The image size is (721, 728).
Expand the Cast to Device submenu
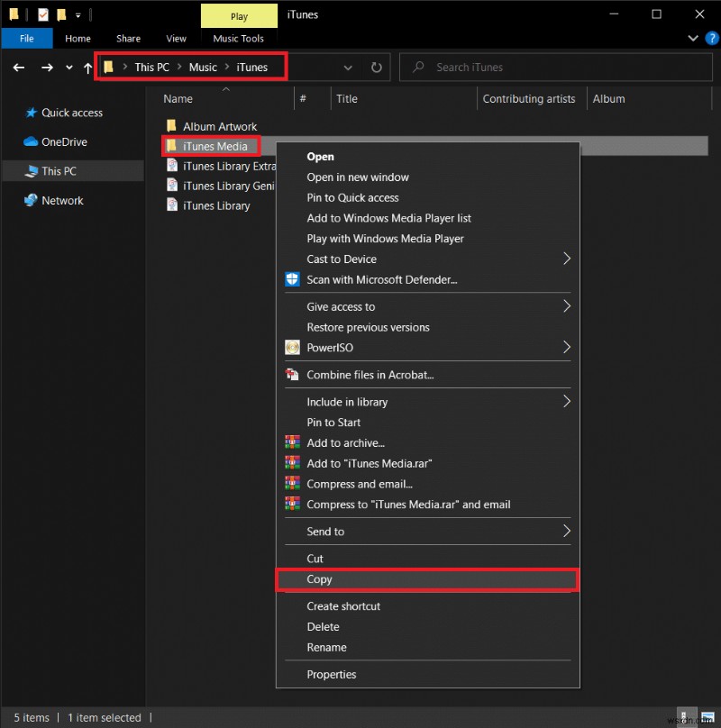[566, 259]
